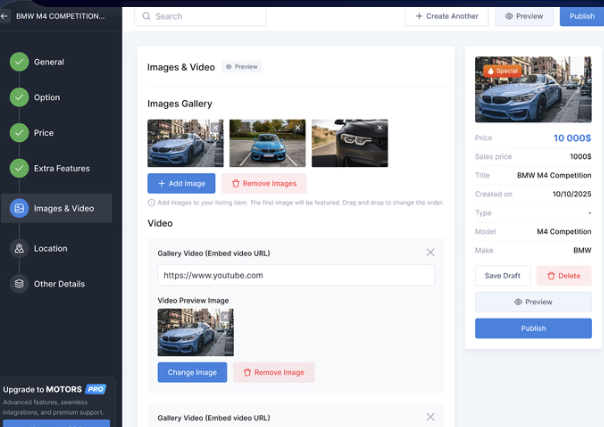Screen dimensions: 604x427
Task: Click the Remove Images button
Action: point(264,183)
